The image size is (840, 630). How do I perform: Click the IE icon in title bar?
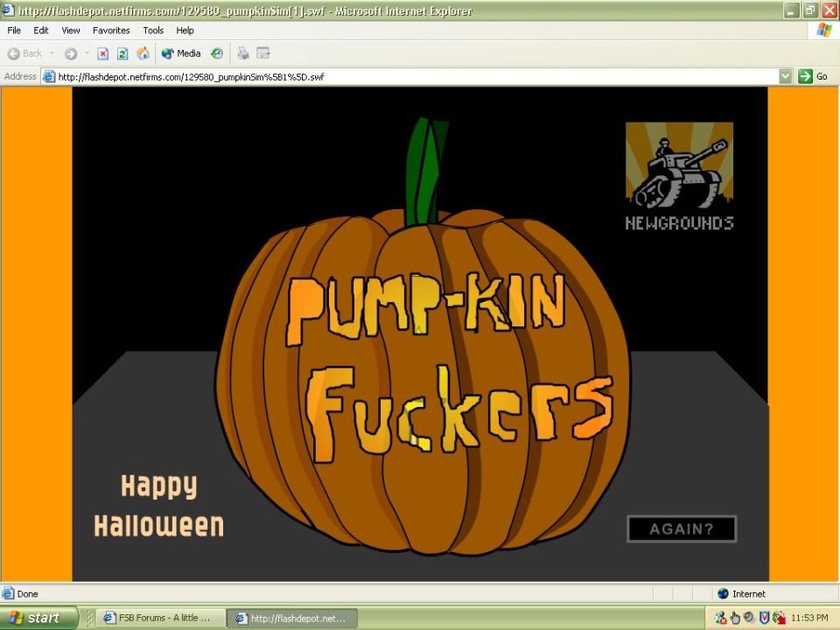click(x=8, y=10)
